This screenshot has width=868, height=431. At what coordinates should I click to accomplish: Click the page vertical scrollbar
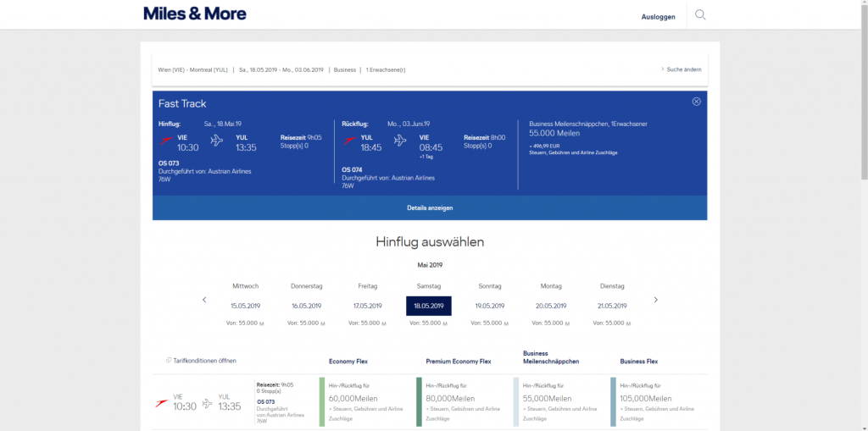[x=864, y=91]
